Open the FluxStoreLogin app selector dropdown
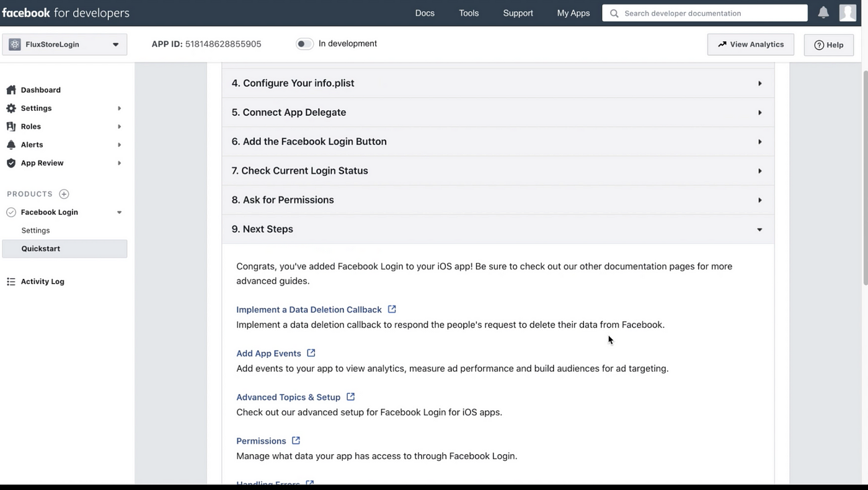This screenshot has height=490, width=868. click(64, 45)
